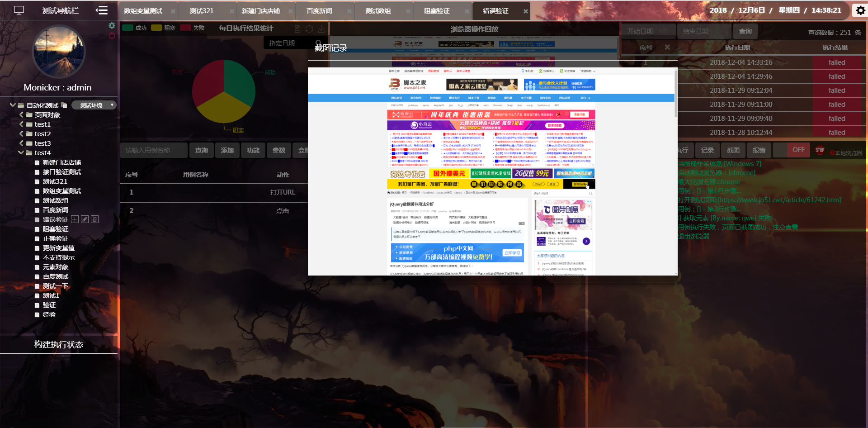Collapse the test4 folder
Viewport: 868px width, 428px height.
point(21,153)
